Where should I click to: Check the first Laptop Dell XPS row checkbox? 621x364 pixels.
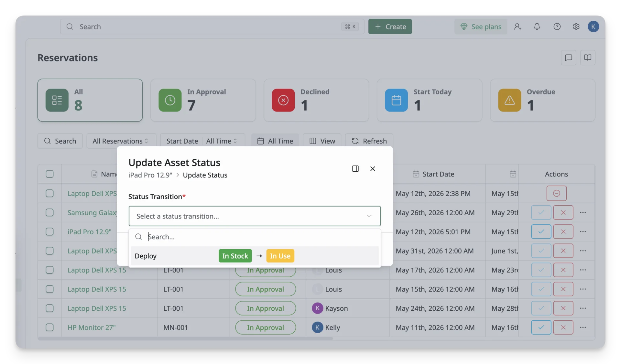point(49,193)
